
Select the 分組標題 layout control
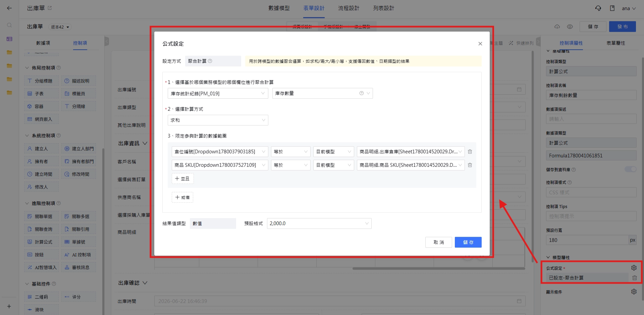tap(42, 81)
